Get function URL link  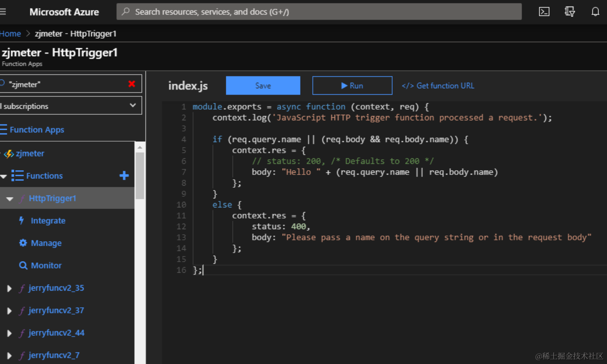tap(438, 86)
